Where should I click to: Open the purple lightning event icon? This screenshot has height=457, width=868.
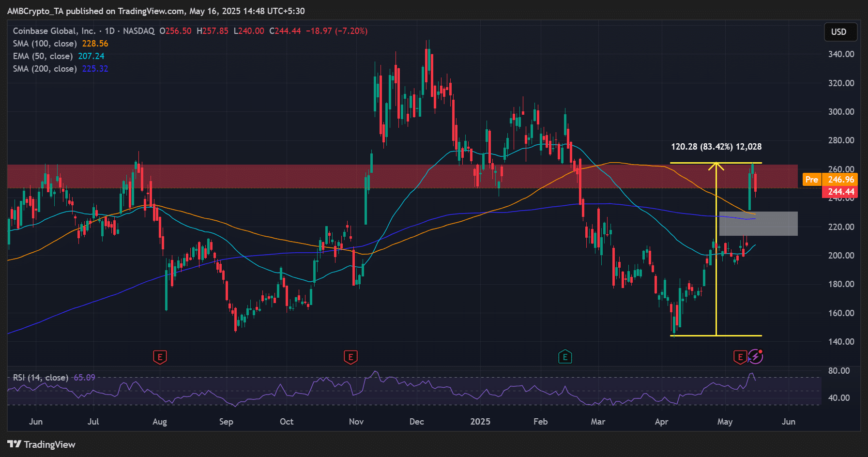755,357
